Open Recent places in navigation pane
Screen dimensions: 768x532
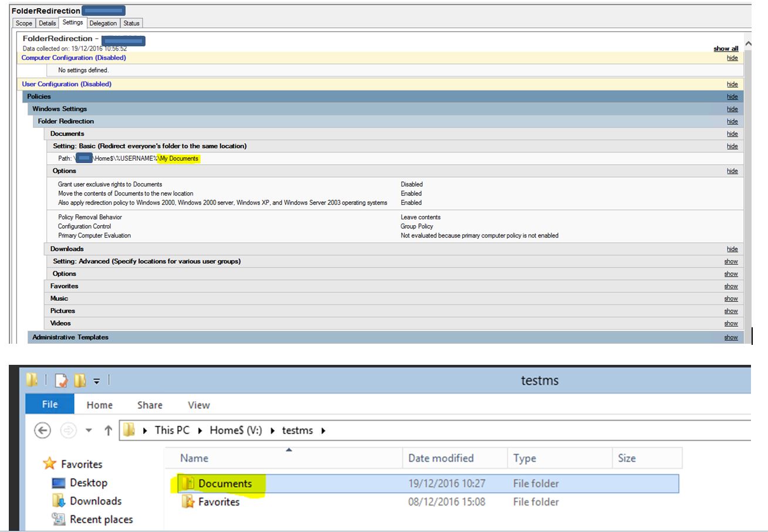pos(101,519)
